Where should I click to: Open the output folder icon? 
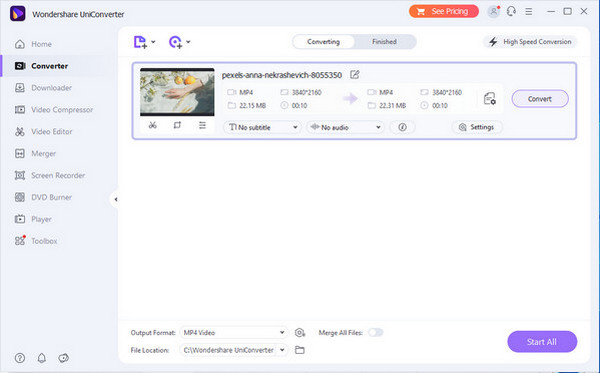(x=300, y=350)
